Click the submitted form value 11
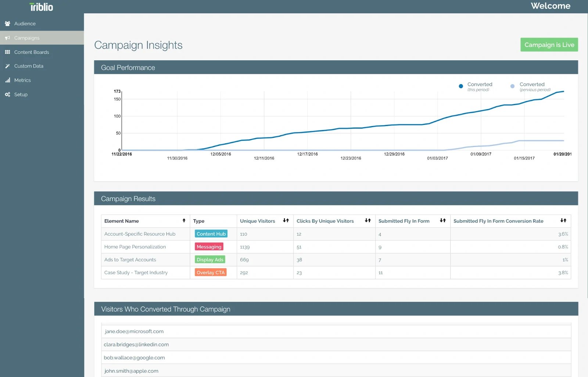 381,273
